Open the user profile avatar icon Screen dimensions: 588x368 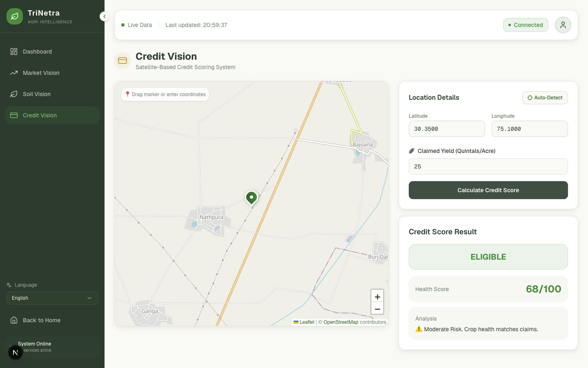(x=563, y=25)
